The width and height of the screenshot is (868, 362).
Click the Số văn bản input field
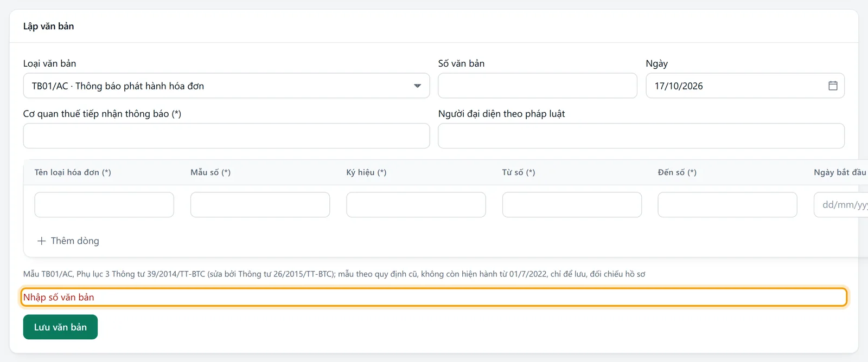538,86
